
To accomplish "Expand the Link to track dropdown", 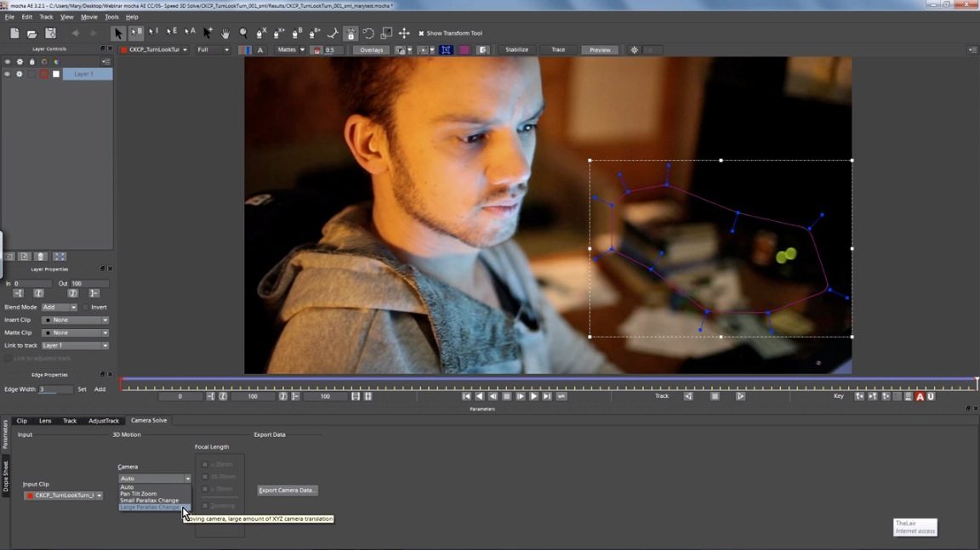I will coord(75,345).
